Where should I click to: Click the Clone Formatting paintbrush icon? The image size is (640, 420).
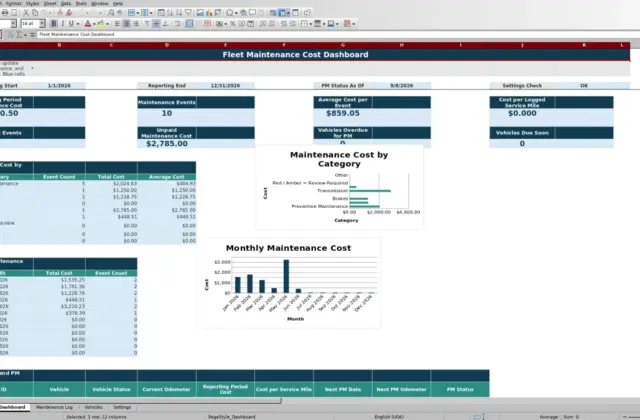tap(60, 13)
